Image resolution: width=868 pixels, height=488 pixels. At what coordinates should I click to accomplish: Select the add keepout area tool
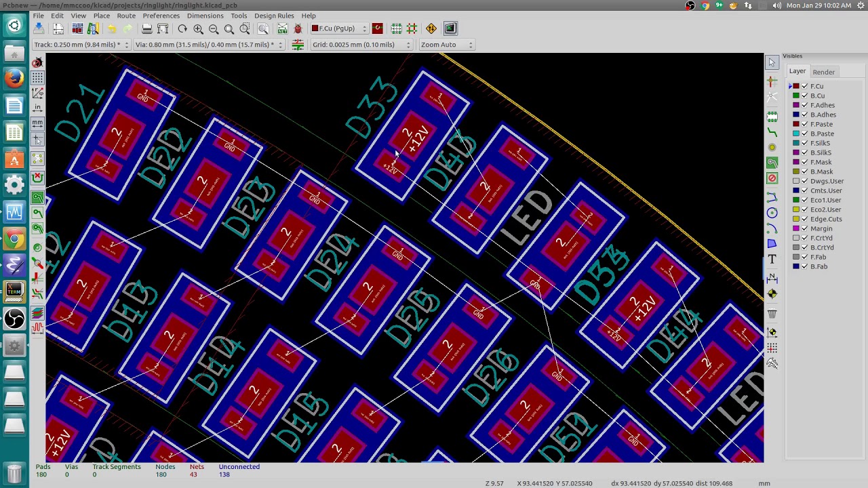[x=772, y=178]
